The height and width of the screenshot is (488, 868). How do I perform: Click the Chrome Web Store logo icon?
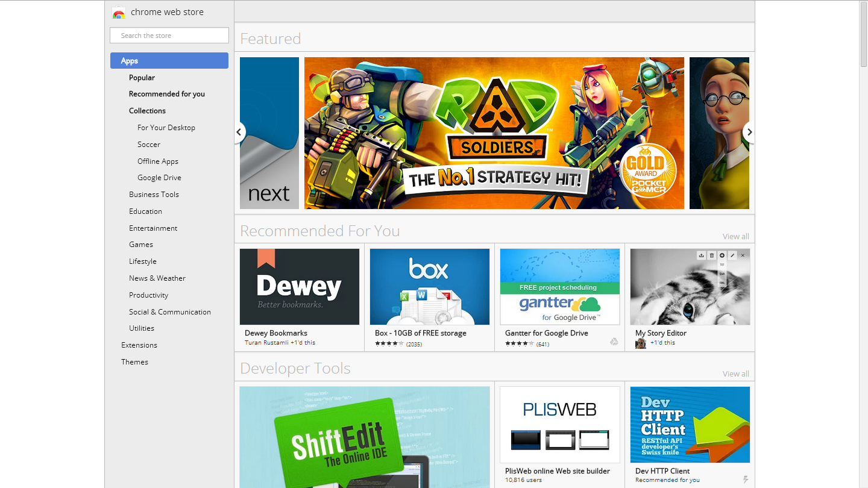click(x=119, y=13)
